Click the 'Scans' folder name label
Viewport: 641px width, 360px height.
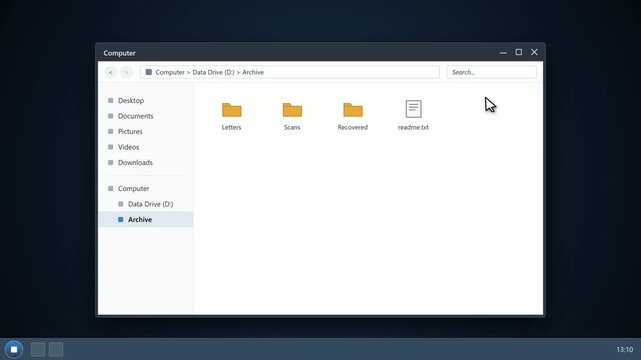pos(292,127)
